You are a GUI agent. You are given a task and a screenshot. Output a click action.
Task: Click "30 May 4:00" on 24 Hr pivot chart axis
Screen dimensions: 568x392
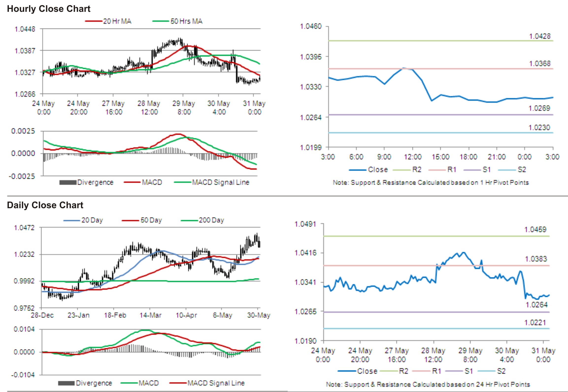click(x=507, y=355)
